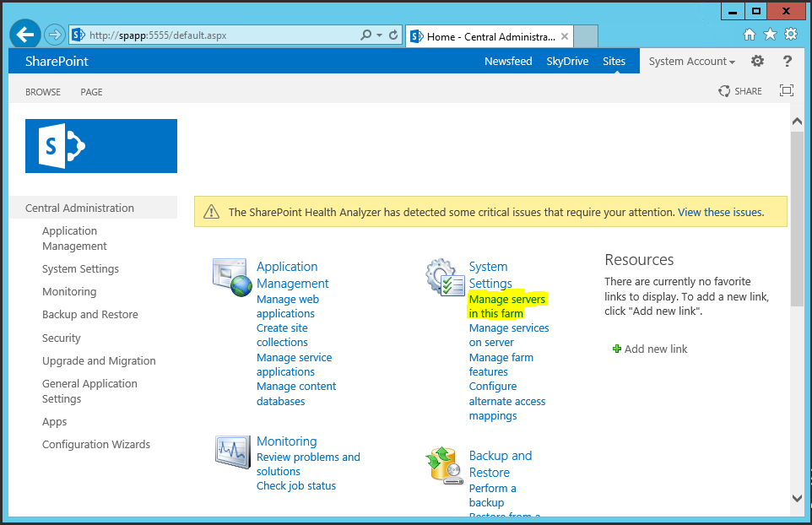Click the SharePoint site logo image

pos(101,146)
